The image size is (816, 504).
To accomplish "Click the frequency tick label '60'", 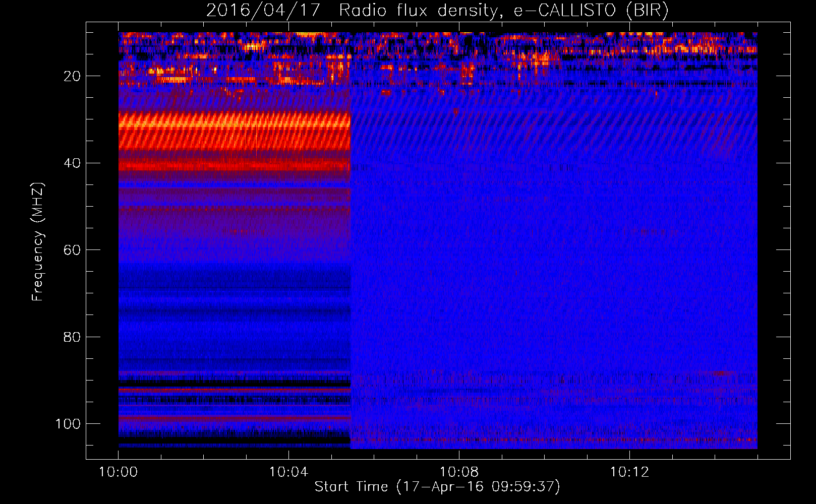I will click(72, 250).
